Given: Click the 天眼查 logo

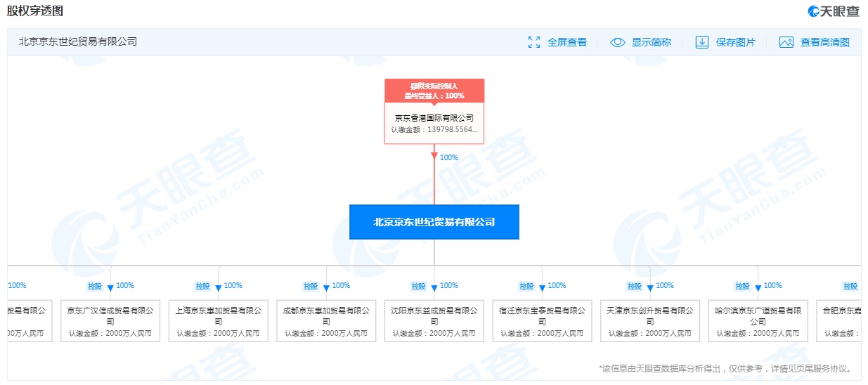Looking at the screenshot, I should [834, 11].
